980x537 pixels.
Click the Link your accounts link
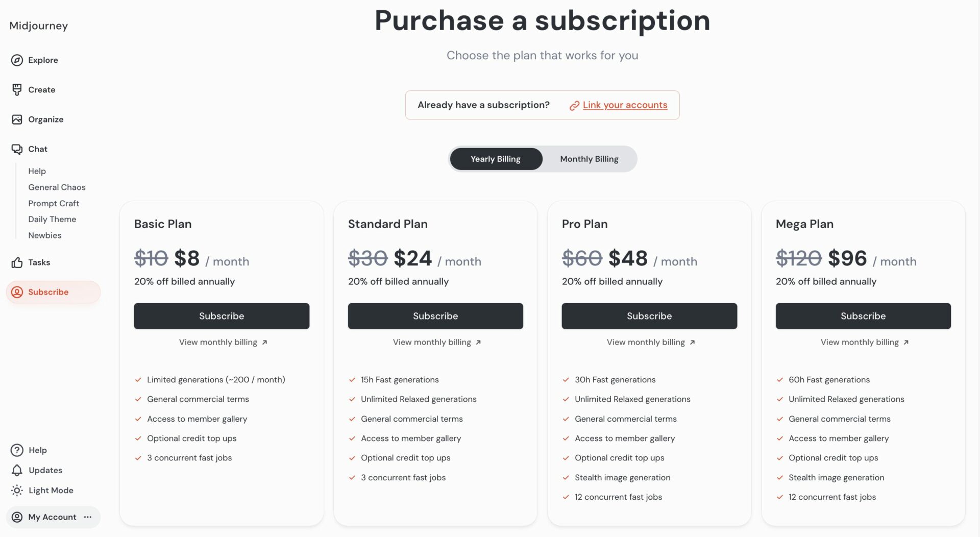click(625, 105)
